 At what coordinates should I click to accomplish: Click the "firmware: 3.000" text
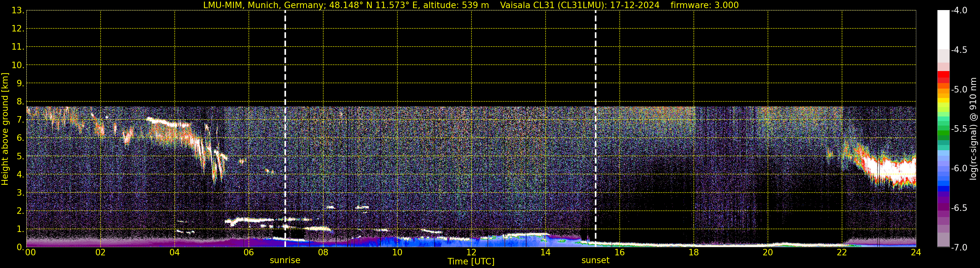pos(705,5)
